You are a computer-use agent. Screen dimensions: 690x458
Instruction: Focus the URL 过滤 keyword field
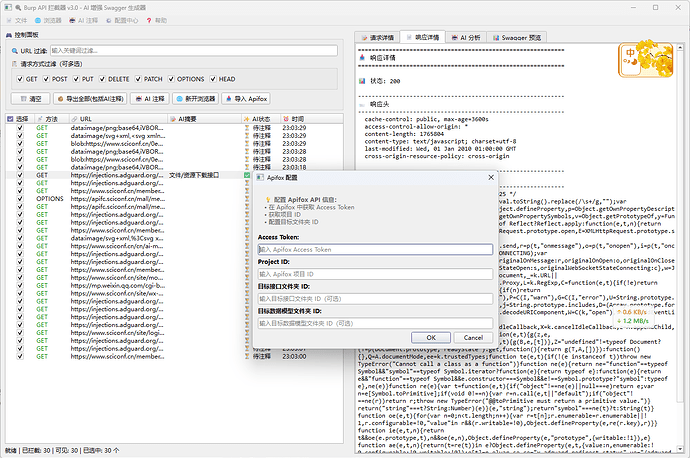coord(194,51)
